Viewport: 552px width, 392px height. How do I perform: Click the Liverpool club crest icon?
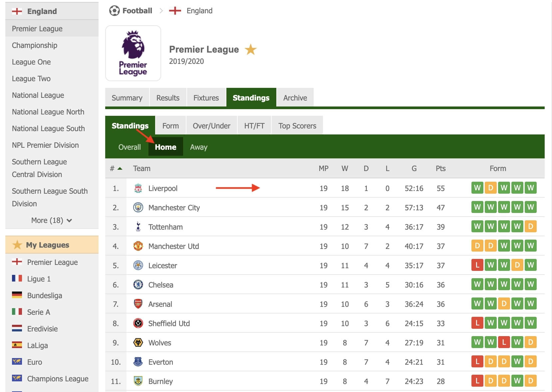point(138,188)
